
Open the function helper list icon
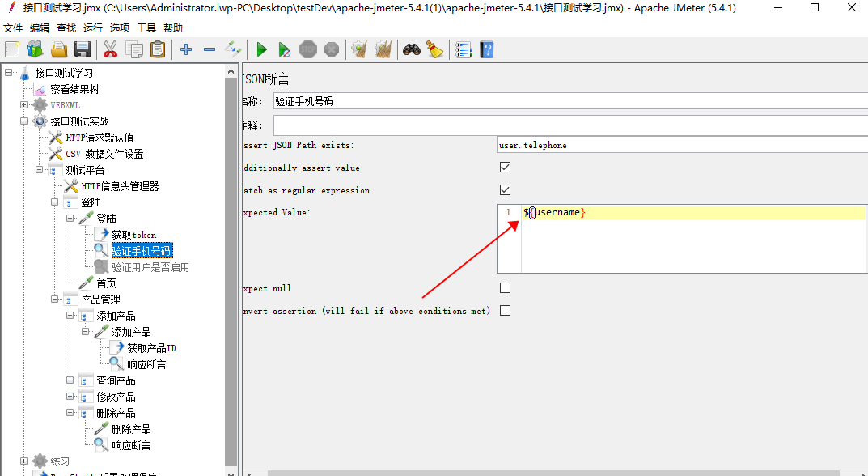click(463, 50)
